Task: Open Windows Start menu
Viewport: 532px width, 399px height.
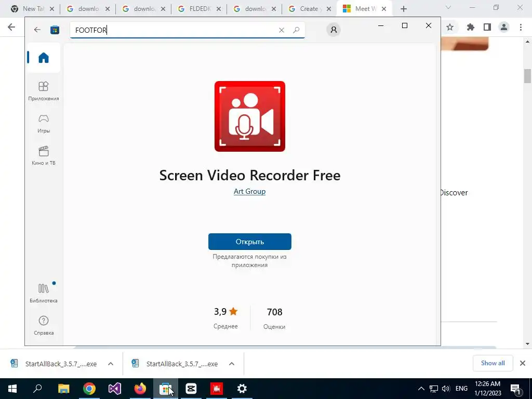Action: tap(12, 389)
